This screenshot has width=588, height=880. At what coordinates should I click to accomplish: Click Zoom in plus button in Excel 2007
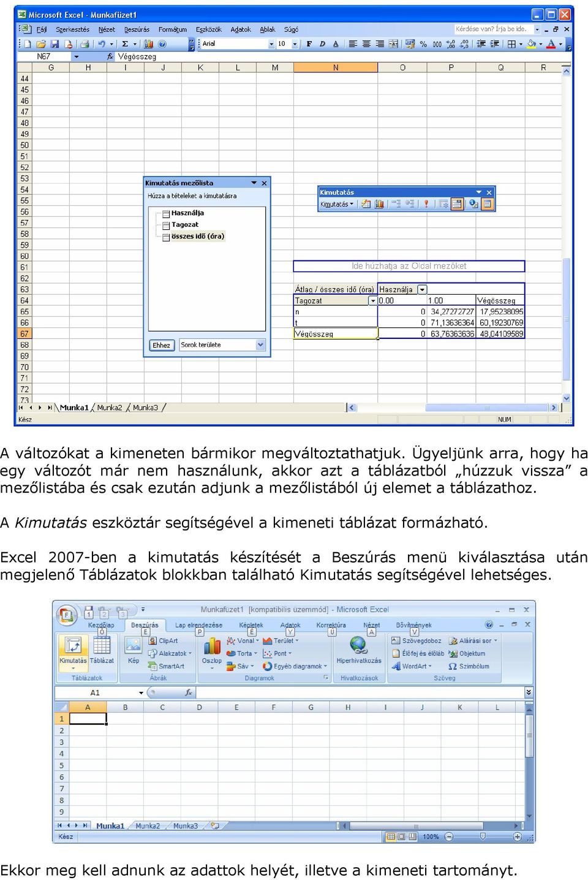point(517,836)
